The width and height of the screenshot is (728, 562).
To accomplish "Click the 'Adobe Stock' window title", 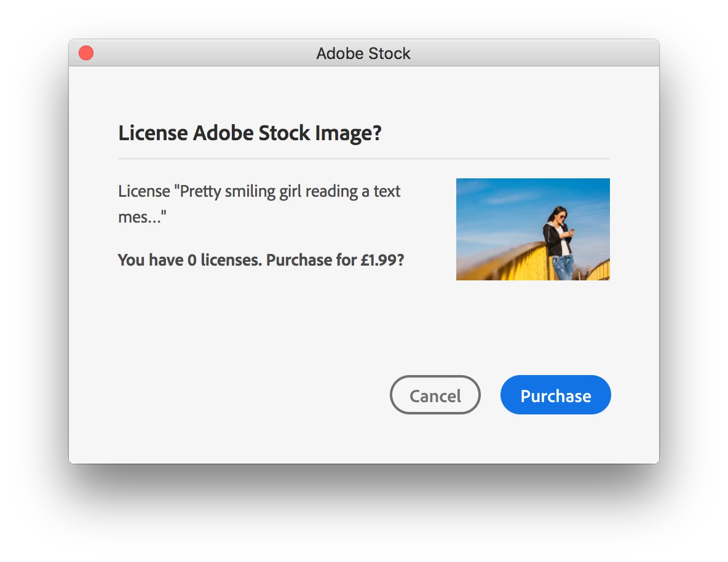I will [x=363, y=53].
